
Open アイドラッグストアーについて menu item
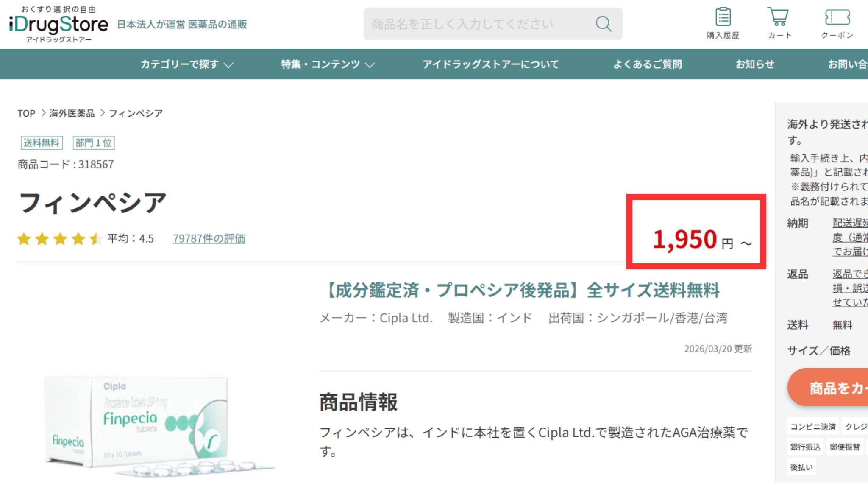[491, 64]
